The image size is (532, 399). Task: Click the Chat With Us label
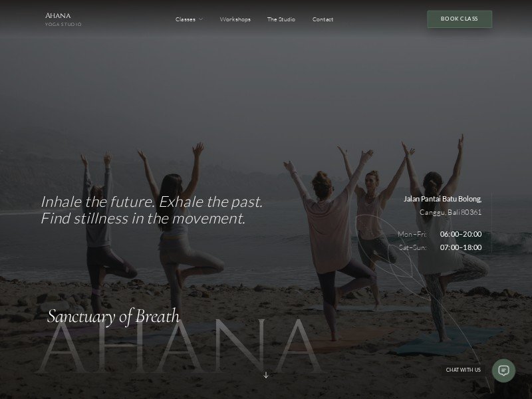pyautogui.click(x=463, y=370)
